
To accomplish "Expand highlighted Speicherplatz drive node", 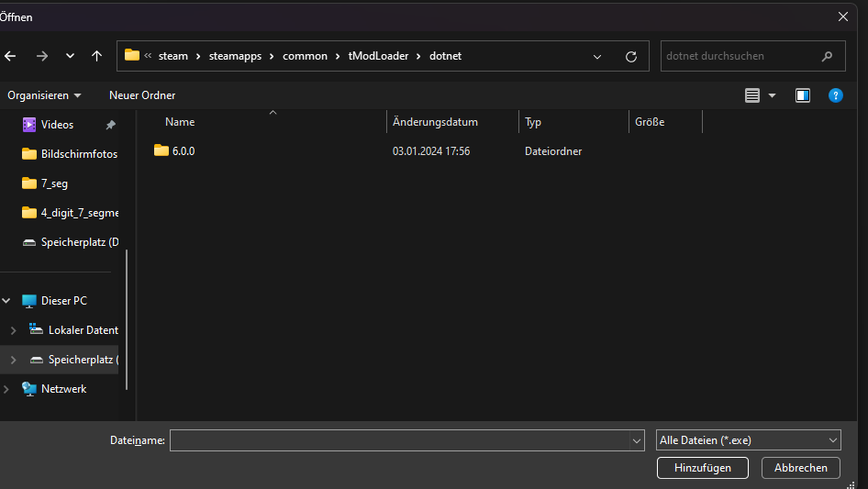I will (13, 360).
